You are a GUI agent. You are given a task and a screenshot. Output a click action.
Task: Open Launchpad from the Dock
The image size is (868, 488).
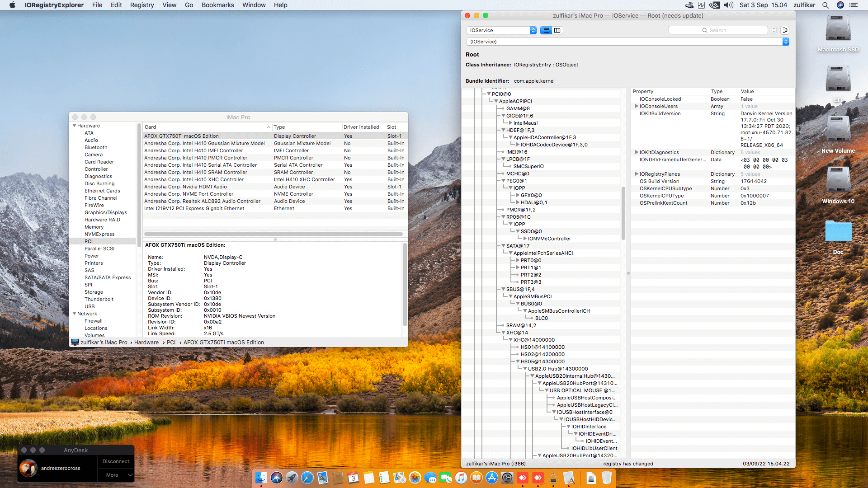[292, 478]
